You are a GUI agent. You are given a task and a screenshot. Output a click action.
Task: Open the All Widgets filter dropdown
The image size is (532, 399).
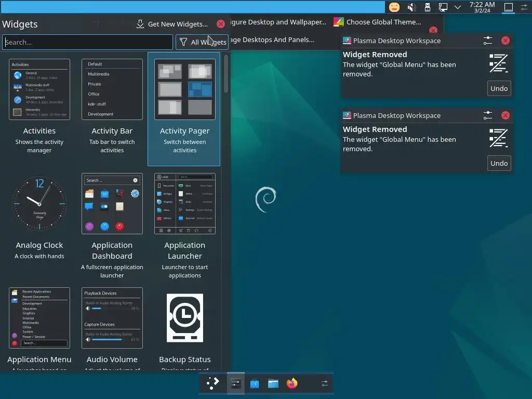click(x=202, y=42)
